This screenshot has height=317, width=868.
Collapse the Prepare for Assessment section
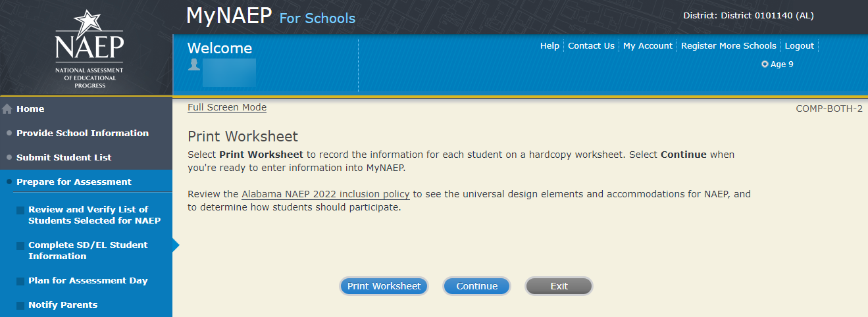(x=74, y=182)
